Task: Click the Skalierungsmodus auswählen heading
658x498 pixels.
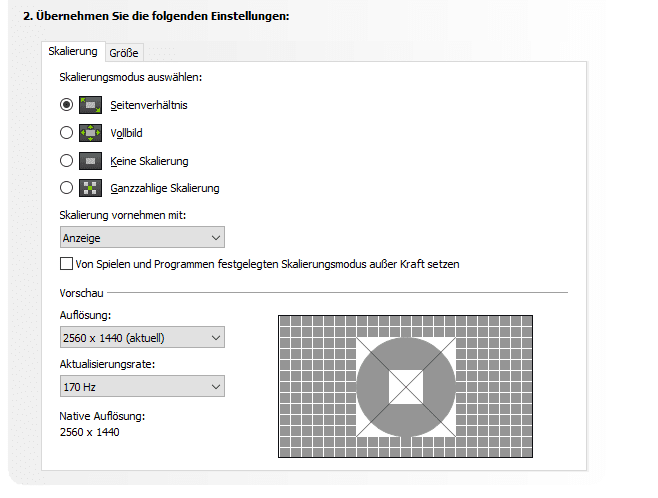Action: 131,77
